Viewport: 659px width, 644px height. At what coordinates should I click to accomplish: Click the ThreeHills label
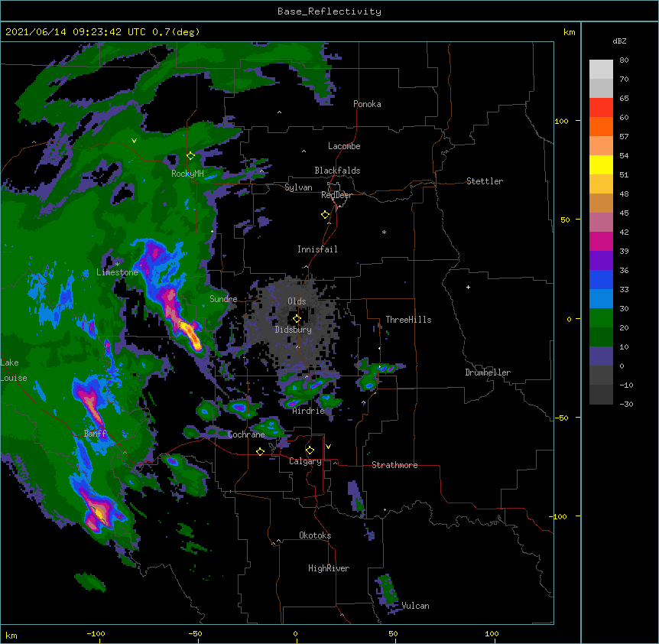coord(408,320)
